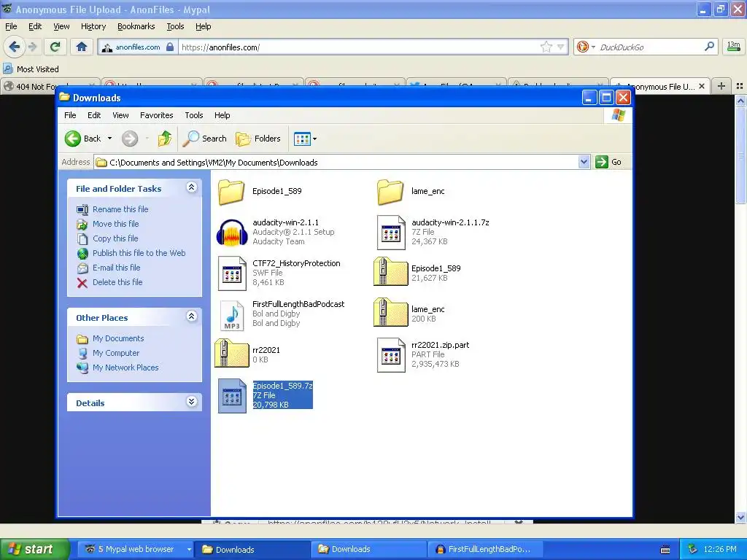Open My Network Places link
Viewport: 747px width, 560px height.
click(125, 367)
